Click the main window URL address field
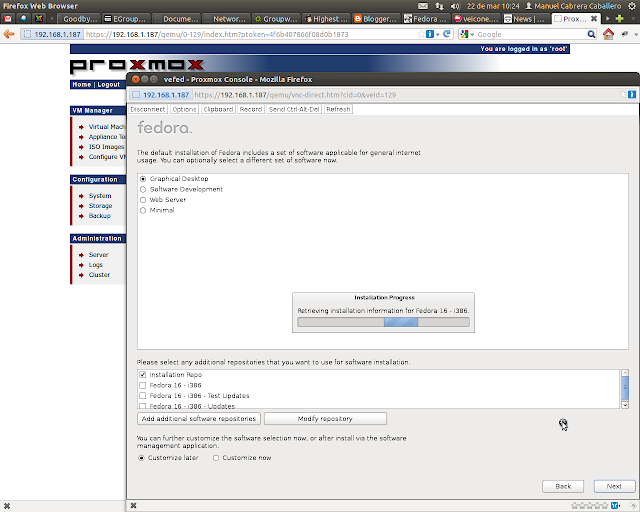 pyautogui.click(x=250, y=34)
